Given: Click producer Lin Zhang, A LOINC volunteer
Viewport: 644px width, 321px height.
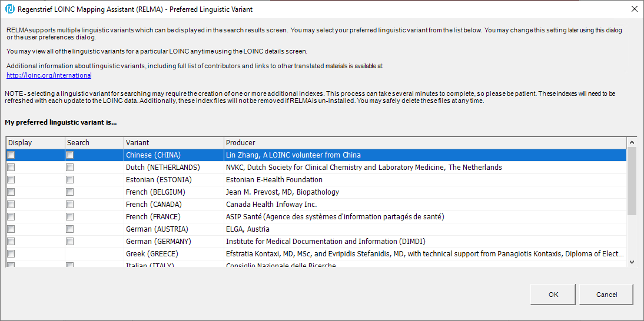Looking at the screenshot, I should pos(426,155).
